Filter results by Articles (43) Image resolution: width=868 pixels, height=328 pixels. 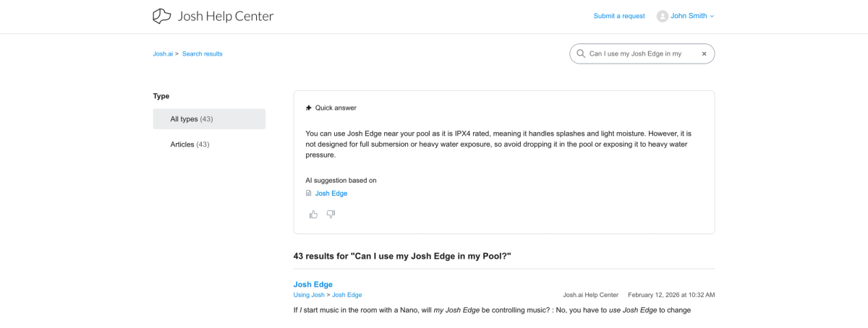(x=190, y=144)
